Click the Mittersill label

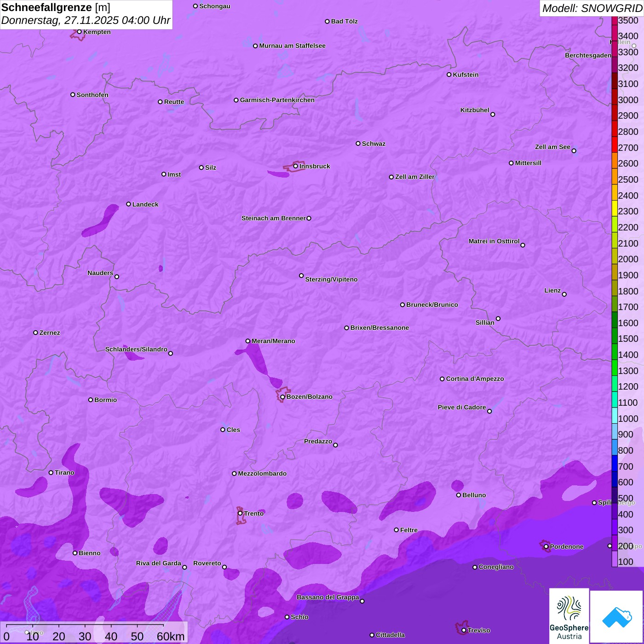[x=528, y=163]
